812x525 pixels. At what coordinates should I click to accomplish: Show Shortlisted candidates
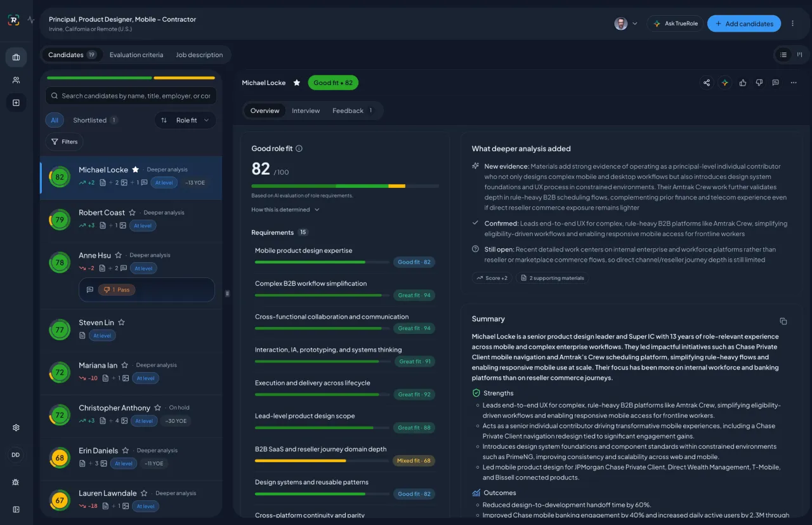pos(95,120)
